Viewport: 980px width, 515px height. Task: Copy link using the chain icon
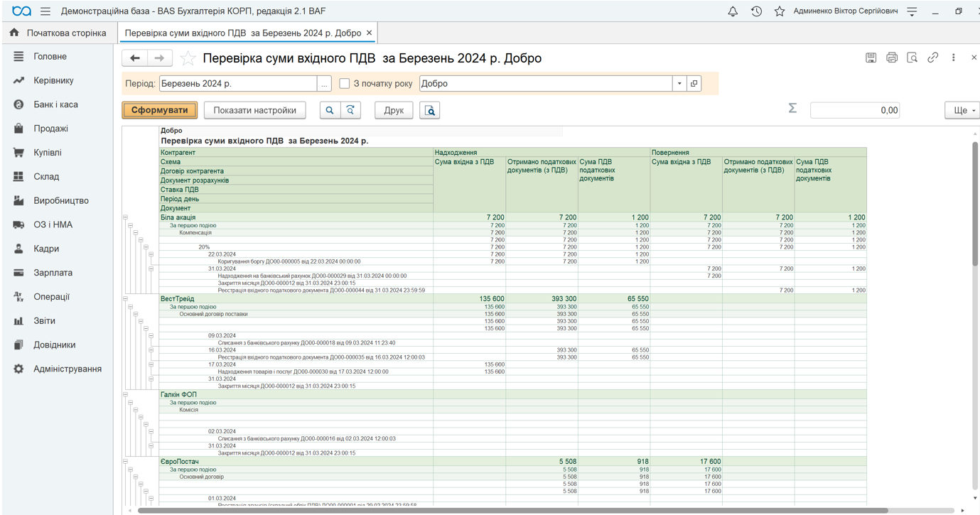(x=933, y=58)
